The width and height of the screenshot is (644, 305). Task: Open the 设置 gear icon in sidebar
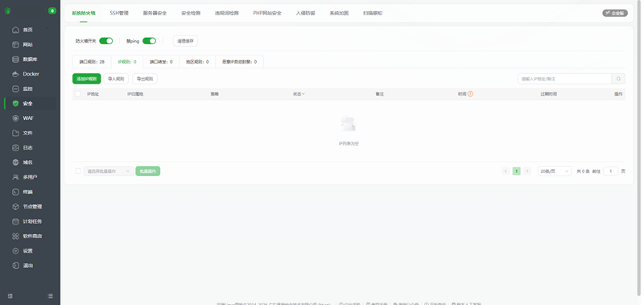coord(15,251)
